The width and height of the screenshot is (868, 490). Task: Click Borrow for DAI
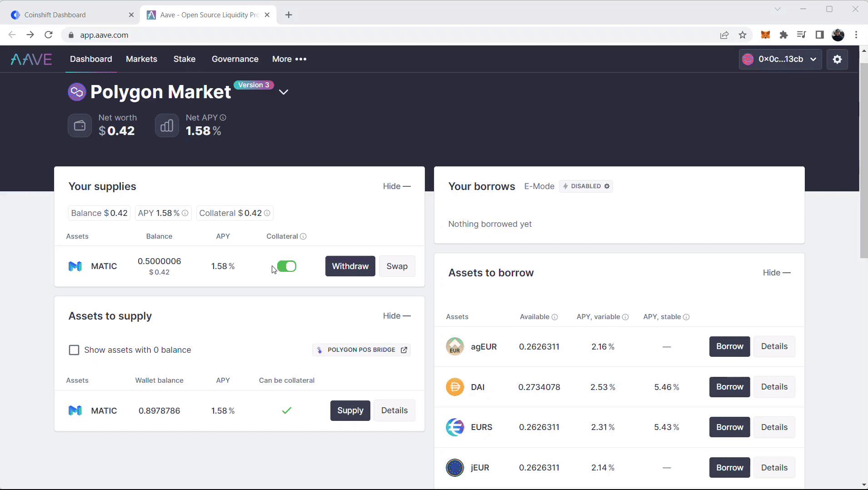729,387
